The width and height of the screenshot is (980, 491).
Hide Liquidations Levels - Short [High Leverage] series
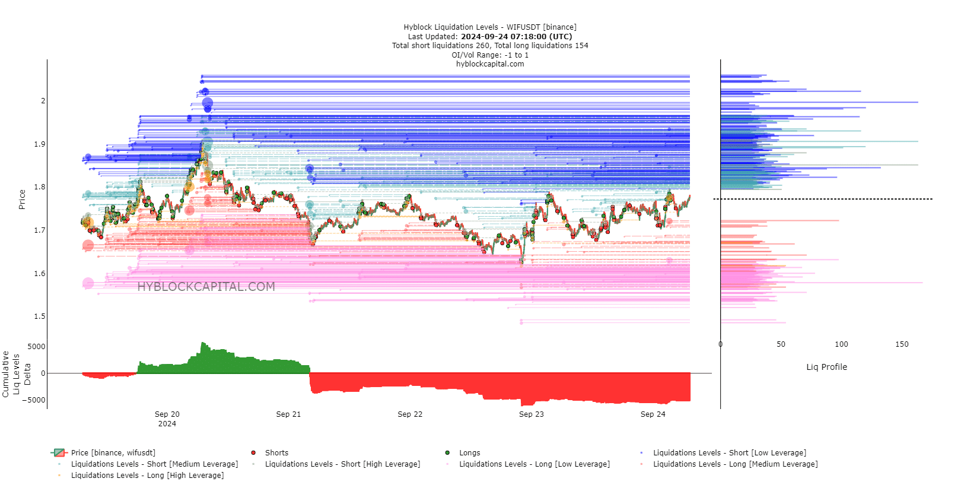[x=336, y=464]
